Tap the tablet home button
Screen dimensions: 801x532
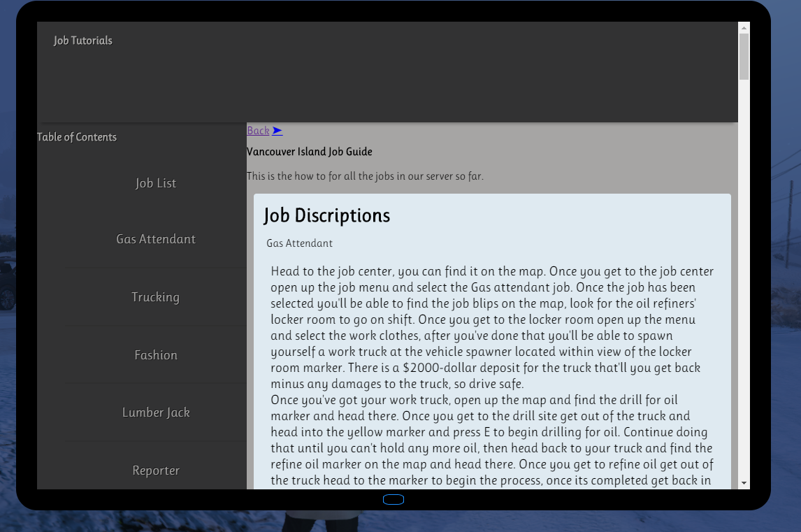coord(394,499)
